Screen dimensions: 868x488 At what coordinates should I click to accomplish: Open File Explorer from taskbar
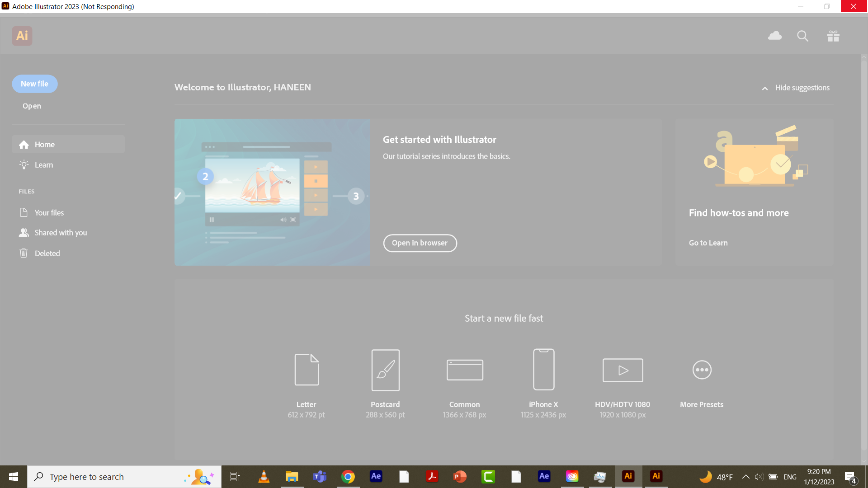coord(292,477)
